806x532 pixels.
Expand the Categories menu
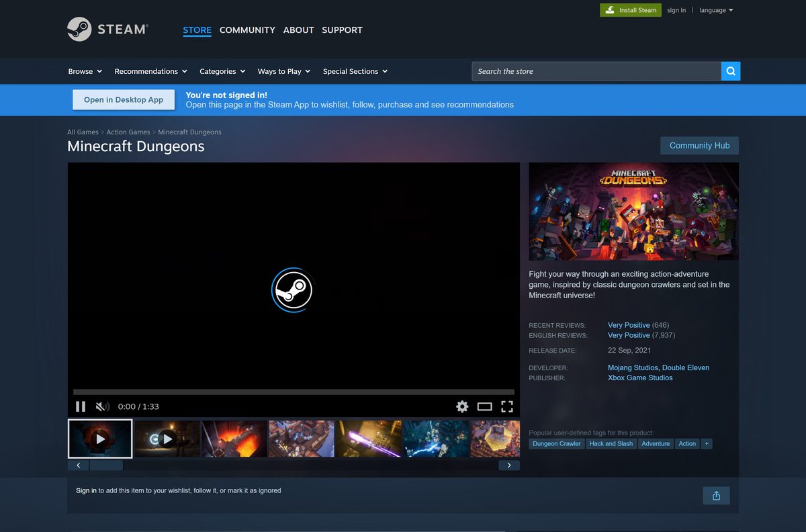222,71
